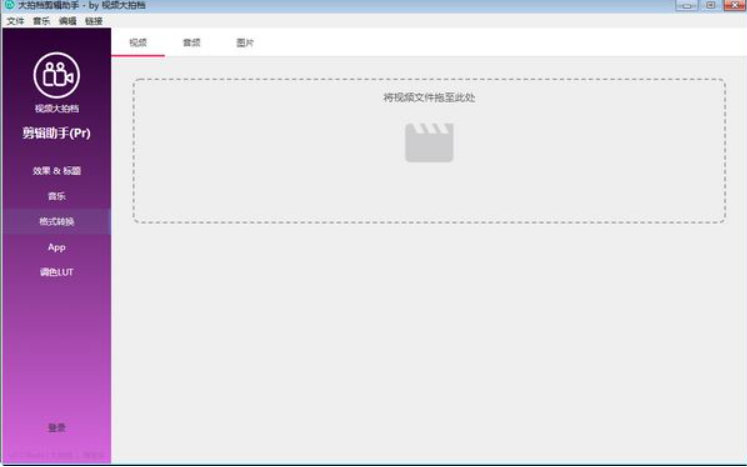Switch to the 图片 tab
The width and height of the screenshot is (747, 467).
coord(245,43)
